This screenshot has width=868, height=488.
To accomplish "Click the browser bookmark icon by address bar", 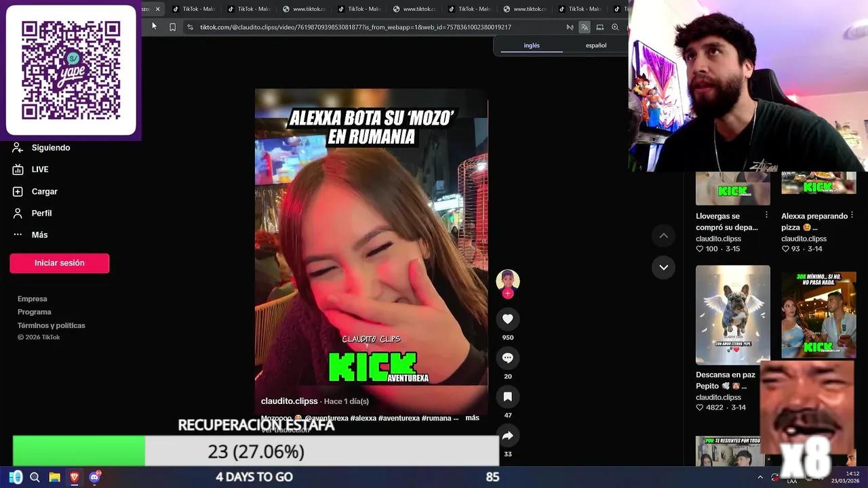I will (172, 27).
